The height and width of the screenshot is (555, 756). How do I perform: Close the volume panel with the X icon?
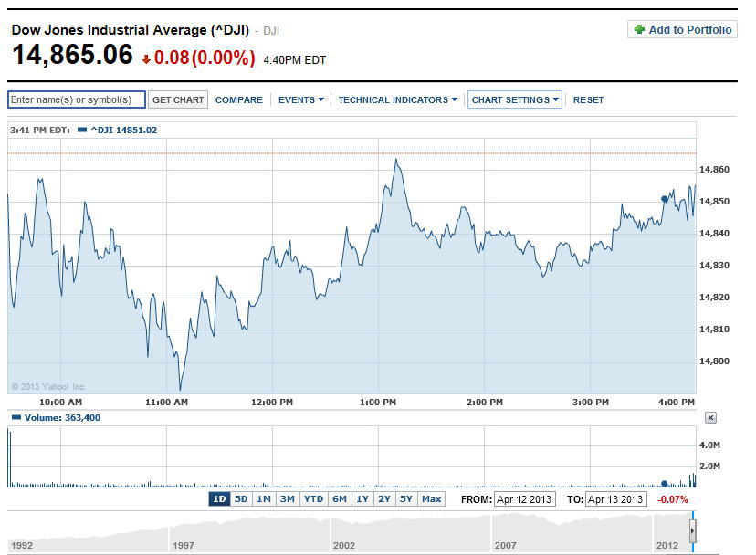pos(710,417)
